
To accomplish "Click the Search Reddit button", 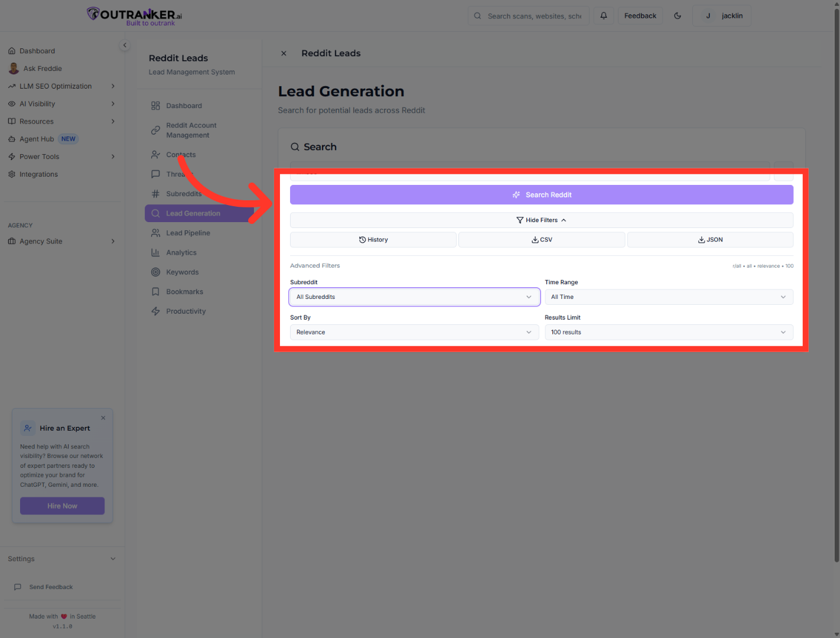I will [x=541, y=194].
